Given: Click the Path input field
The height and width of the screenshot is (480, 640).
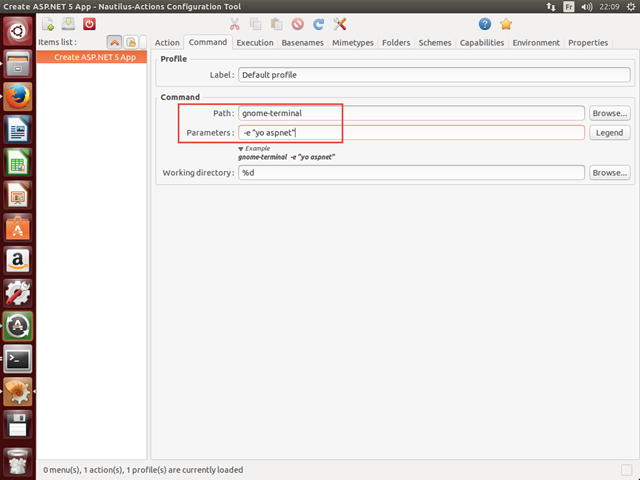Looking at the screenshot, I should click(411, 113).
